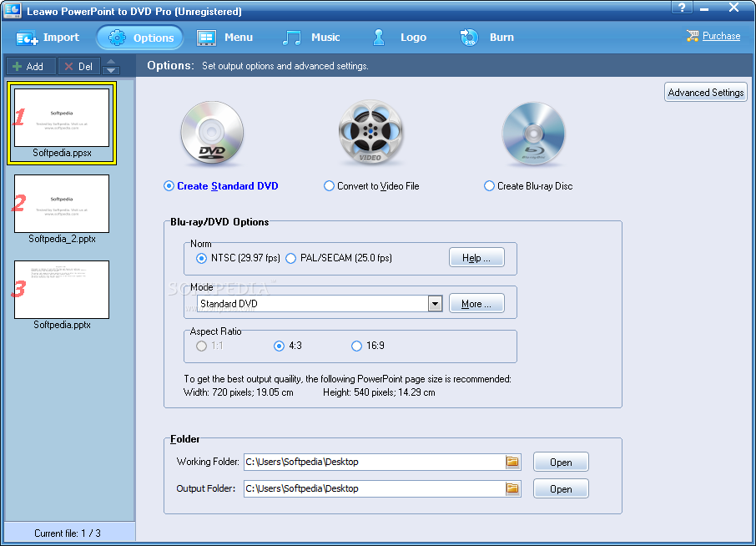Click the Purchase shopping cart icon
Screen dimensions: 756x546
click(x=693, y=36)
